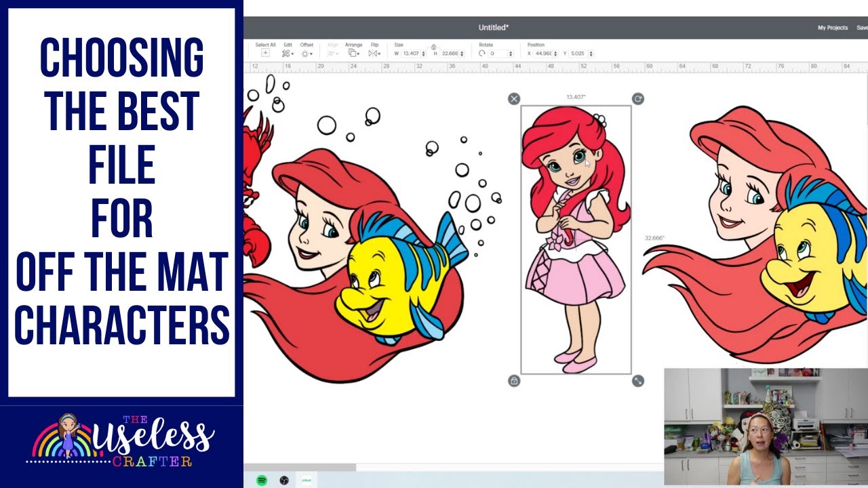
Task: Delete selection with the X handle
Action: click(x=514, y=99)
